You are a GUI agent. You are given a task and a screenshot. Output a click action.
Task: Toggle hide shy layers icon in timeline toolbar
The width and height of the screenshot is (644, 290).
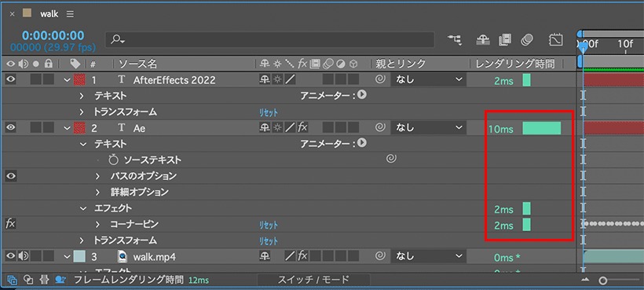coord(482,40)
